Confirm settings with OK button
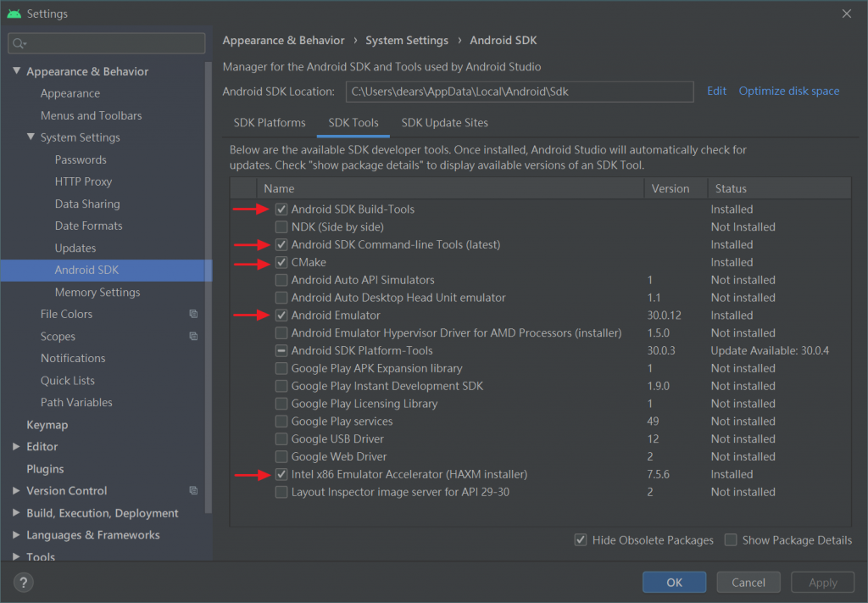This screenshot has width=868, height=603. click(674, 582)
